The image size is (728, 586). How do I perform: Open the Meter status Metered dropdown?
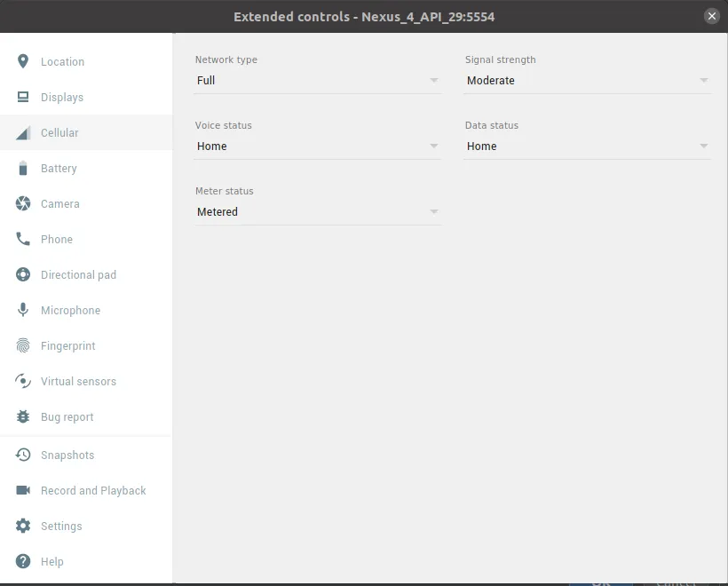click(x=318, y=212)
